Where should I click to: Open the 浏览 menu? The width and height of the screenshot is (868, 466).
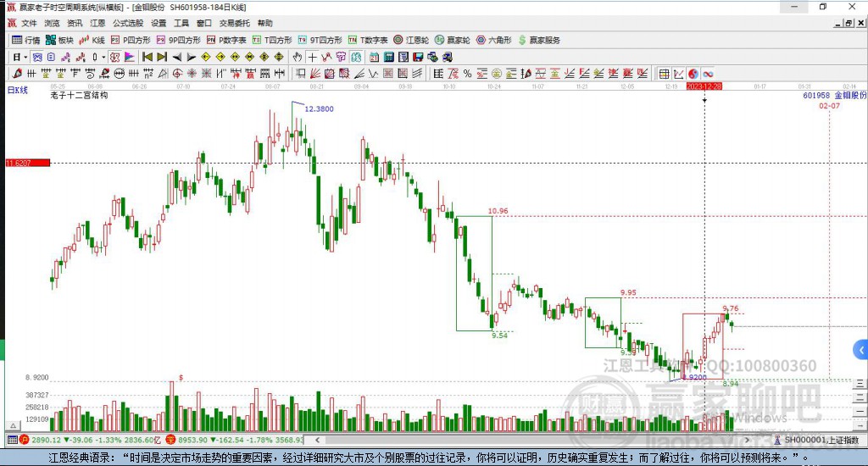[52, 23]
